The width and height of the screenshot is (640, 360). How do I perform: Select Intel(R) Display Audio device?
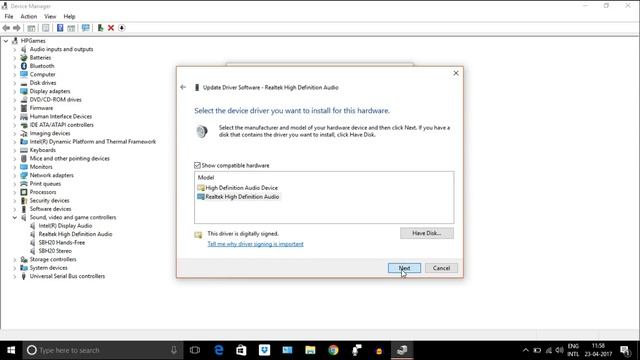click(65, 226)
